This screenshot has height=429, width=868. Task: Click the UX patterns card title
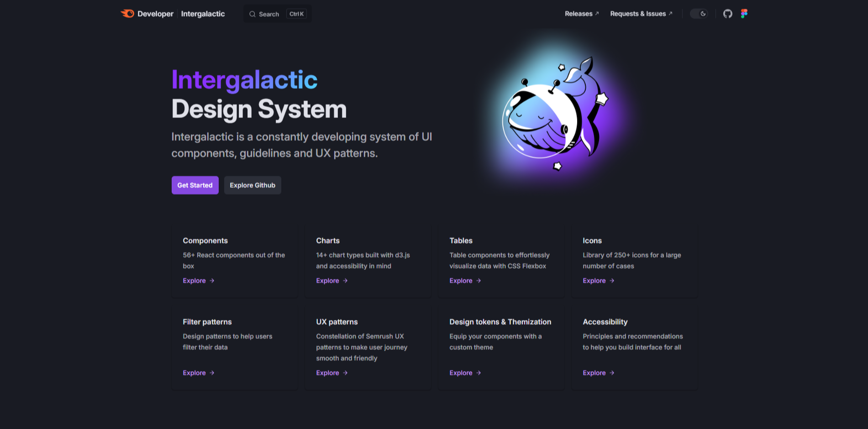point(337,322)
